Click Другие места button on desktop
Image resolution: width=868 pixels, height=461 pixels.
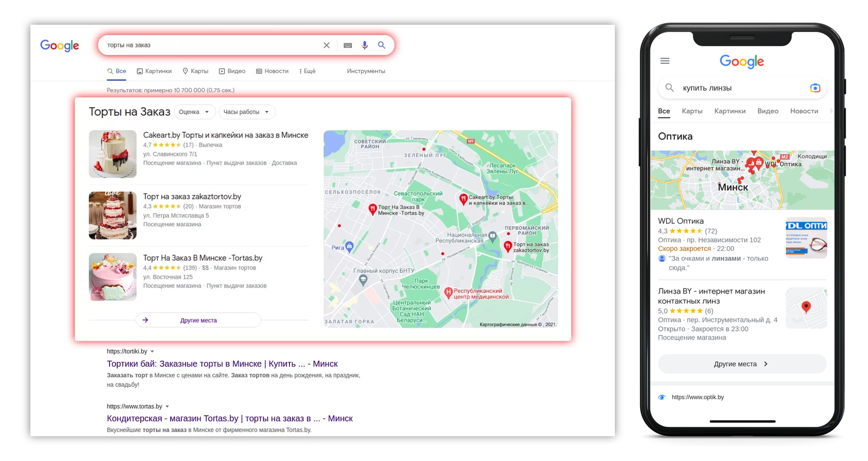[x=198, y=320]
